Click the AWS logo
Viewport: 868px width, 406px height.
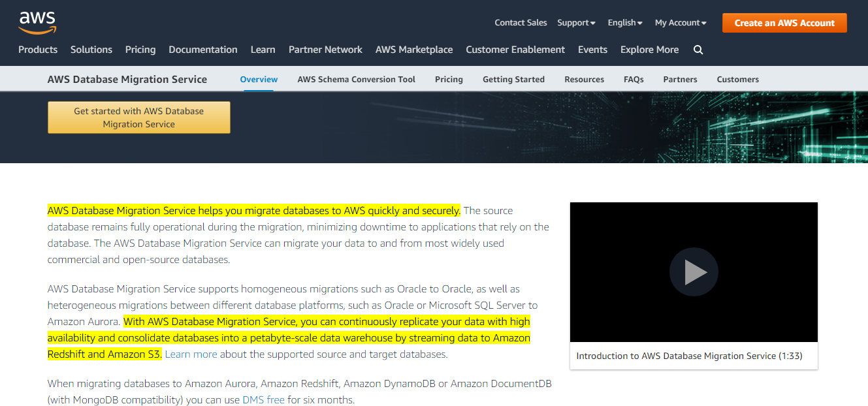tap(37, 23)
